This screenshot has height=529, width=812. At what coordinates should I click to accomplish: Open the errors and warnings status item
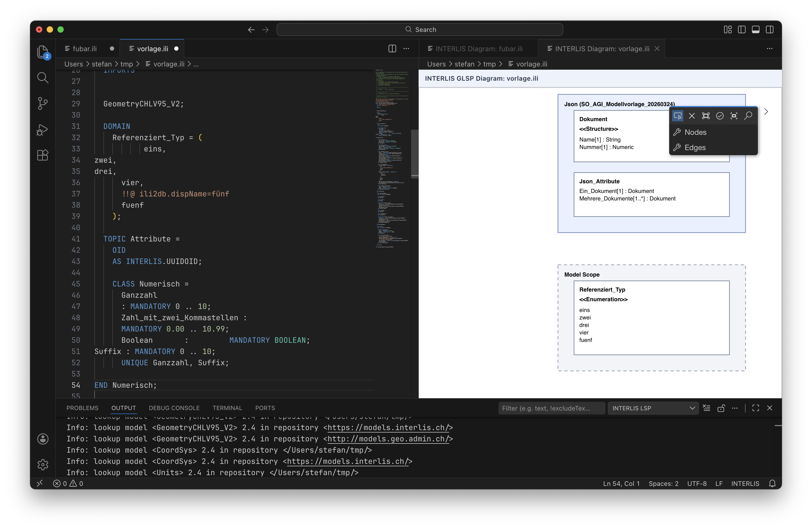pyautogui.click(x=68, y=484)
